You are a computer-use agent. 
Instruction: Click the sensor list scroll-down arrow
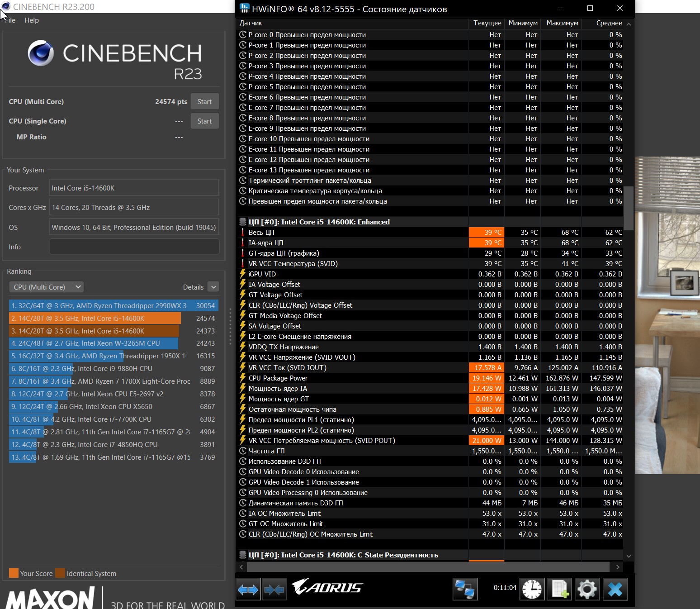click(x=629, y=556)
